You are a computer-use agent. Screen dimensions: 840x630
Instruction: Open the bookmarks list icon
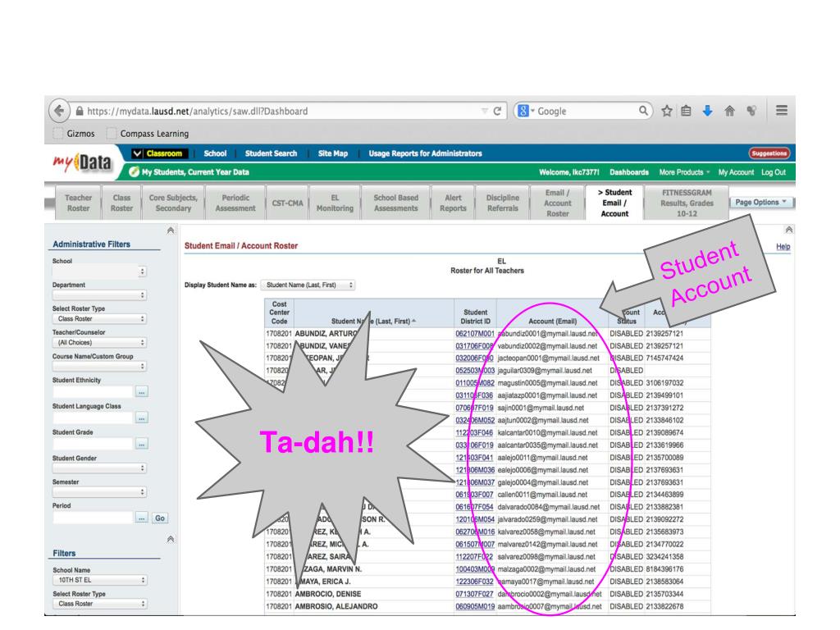(687, 111)
